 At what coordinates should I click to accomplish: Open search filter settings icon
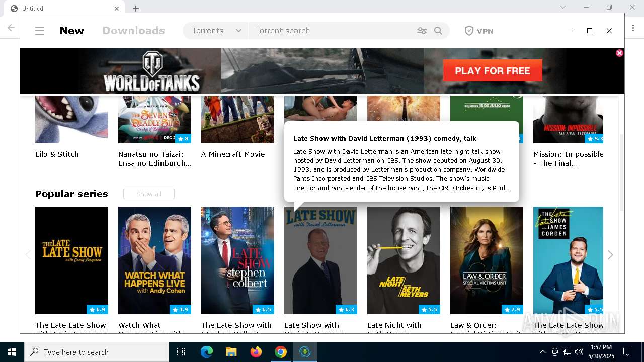click(x=422, y=31)
